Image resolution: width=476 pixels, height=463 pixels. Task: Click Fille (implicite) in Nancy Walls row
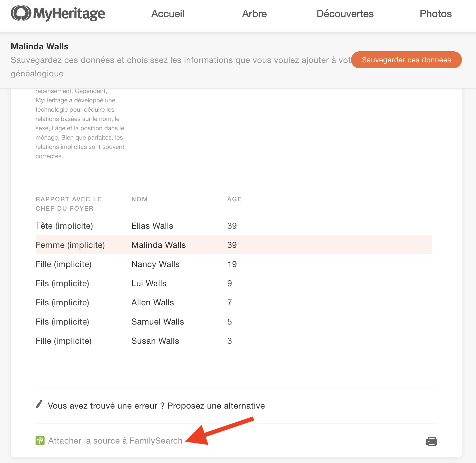click(x=63, y=264)
